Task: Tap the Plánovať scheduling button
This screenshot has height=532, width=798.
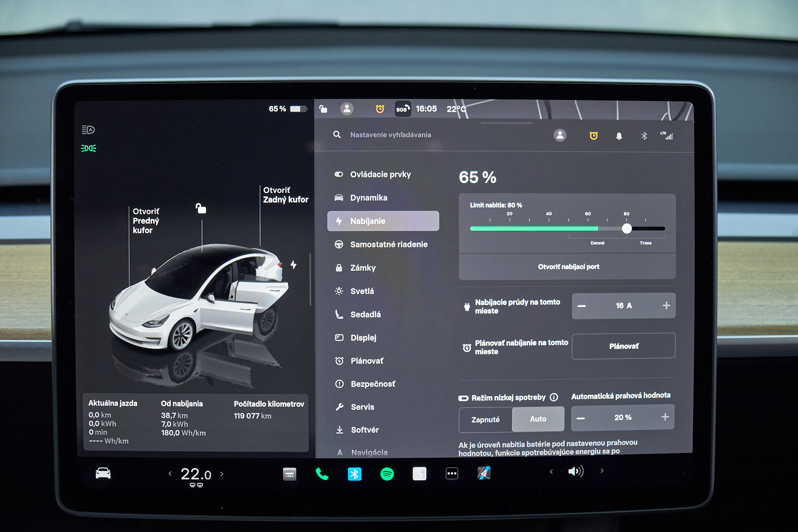Action: point(623,346)
